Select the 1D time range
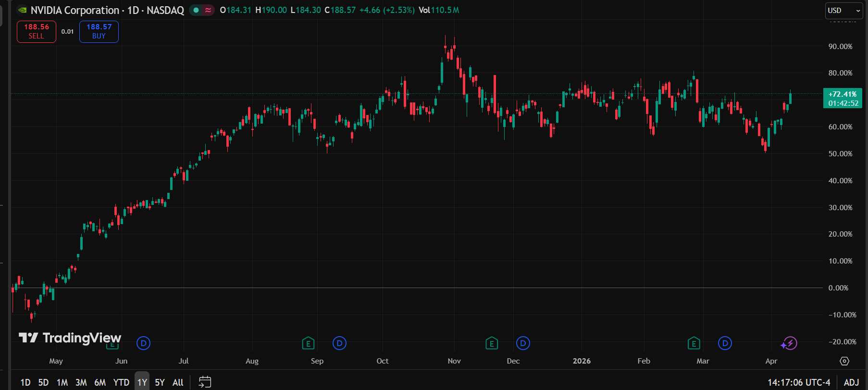 [25, 382]
